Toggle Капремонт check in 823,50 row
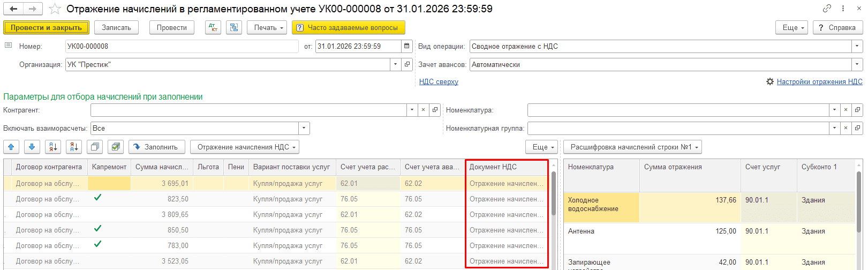The image size is (868, 270). (97, 198)
